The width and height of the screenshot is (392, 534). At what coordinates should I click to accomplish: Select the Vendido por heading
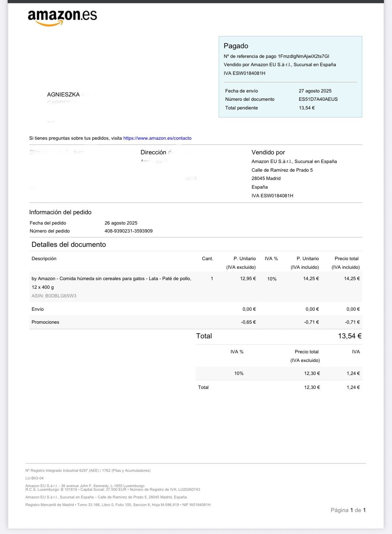pos(268,152)
